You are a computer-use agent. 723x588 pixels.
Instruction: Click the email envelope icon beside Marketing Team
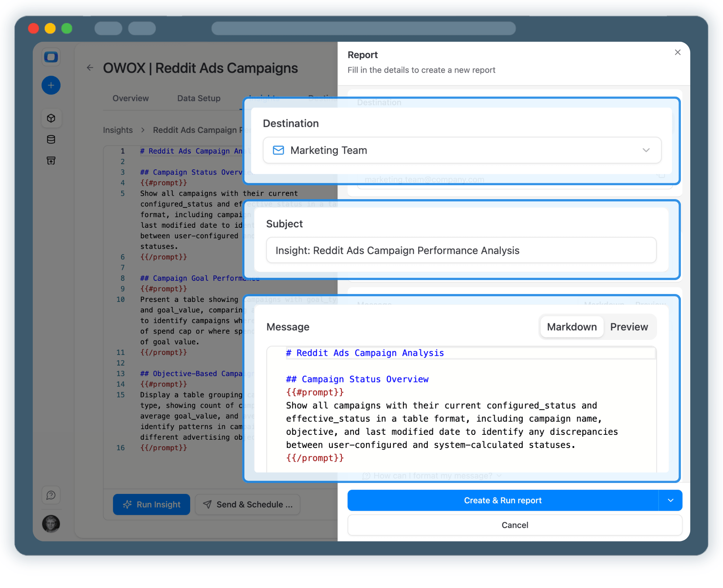pos(278,150)
